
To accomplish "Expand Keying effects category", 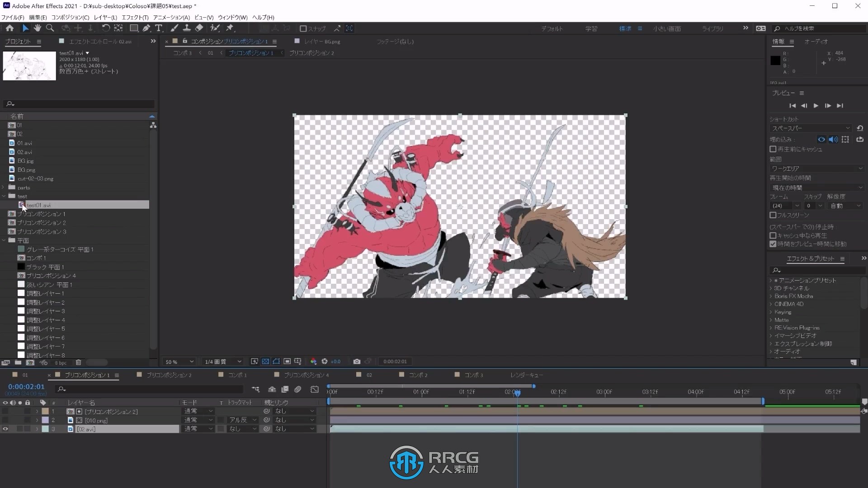I will (771, 312).
